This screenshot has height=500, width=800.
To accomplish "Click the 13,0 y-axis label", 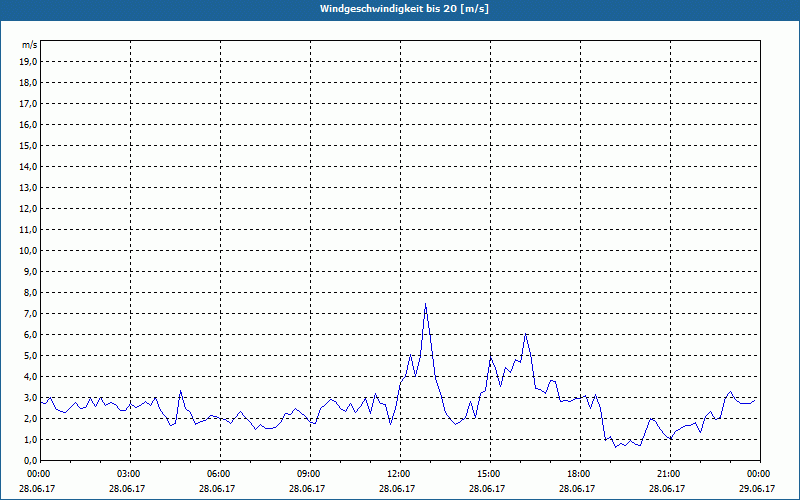I will click(29, 188).
